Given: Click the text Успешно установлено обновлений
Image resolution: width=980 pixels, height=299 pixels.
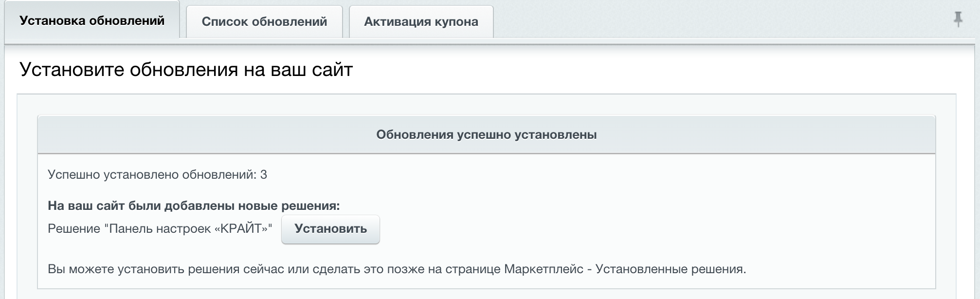Looking at the screenshot, I should [x=152, y=174].
